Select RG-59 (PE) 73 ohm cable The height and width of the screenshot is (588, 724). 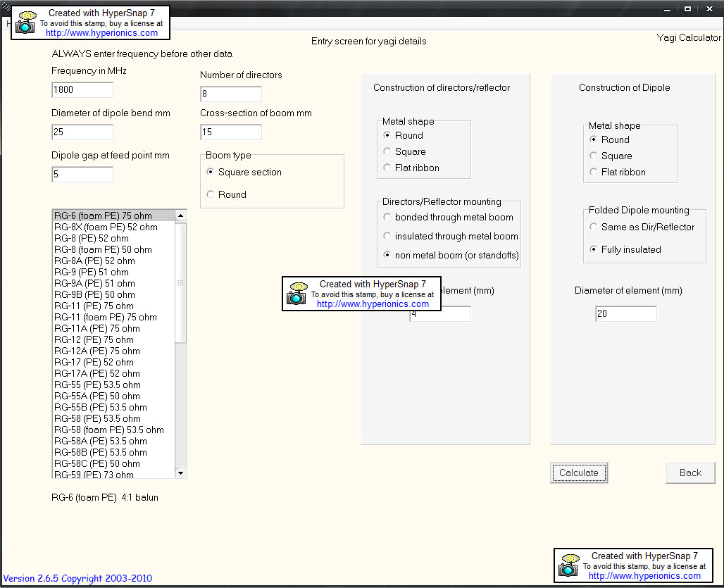pyautogui.click(x=113, y=474)
